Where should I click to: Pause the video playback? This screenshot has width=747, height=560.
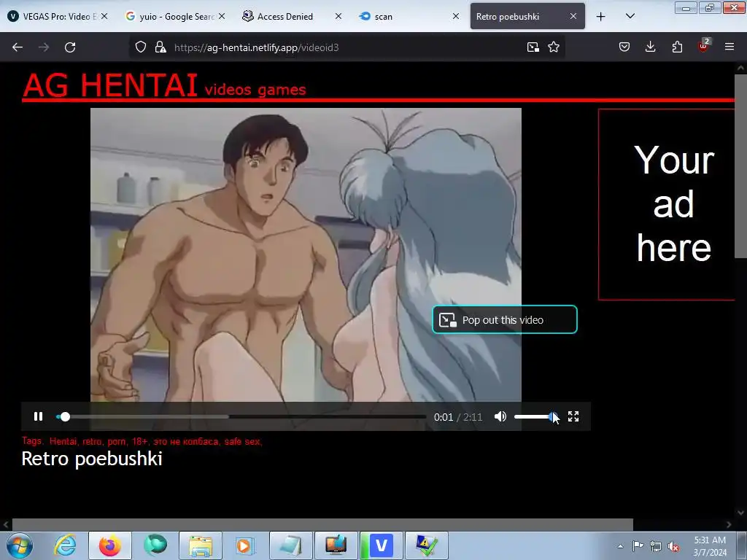click(39, 416)
